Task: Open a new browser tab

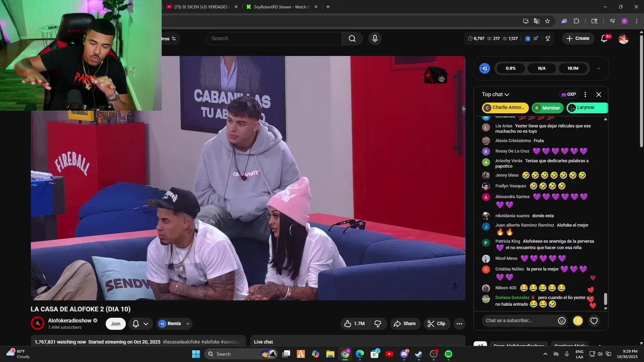Action: 328,7
